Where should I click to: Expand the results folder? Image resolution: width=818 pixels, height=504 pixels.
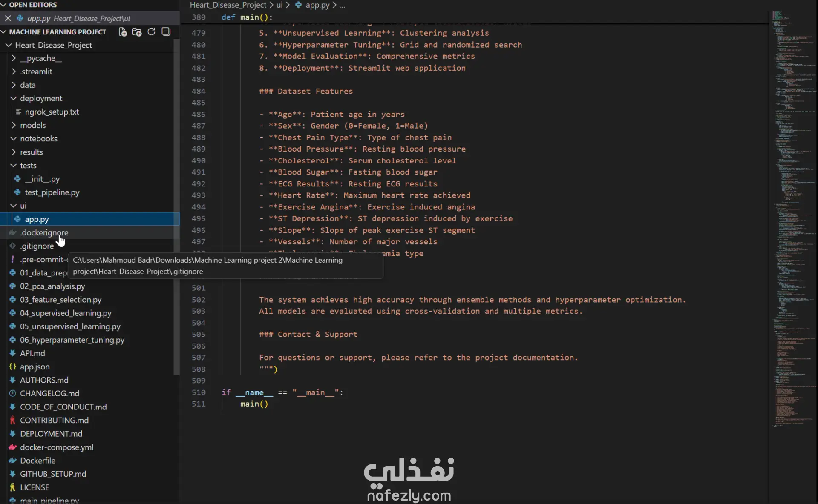31,152
